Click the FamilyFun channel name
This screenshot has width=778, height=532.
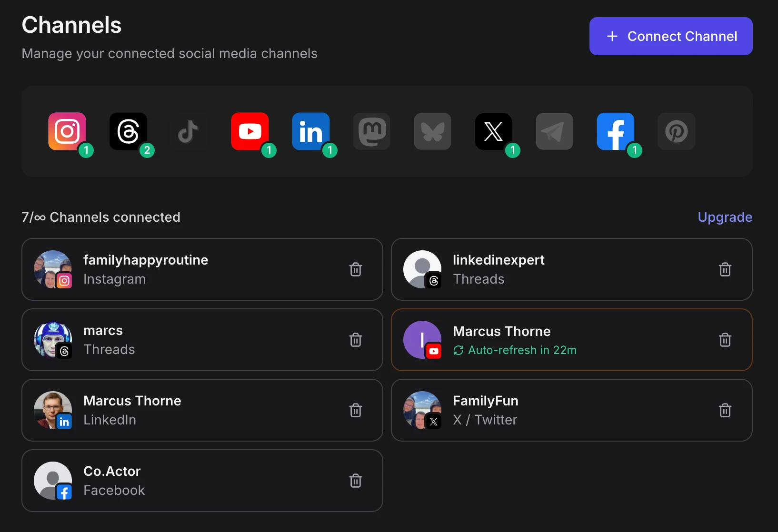[485, 401]
